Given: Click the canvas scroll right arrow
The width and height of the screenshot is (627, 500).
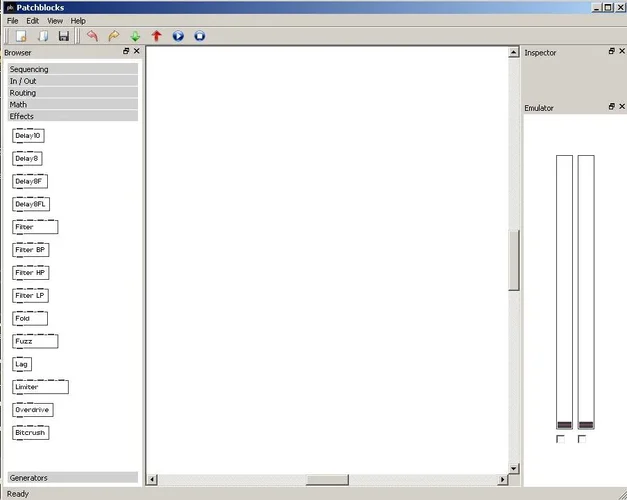Looking at the screenshot, I should point(503,479).
